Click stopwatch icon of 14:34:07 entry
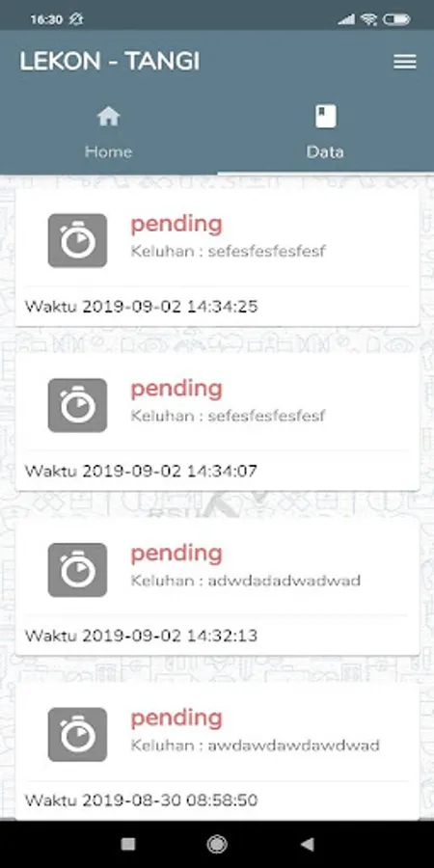 77,405
